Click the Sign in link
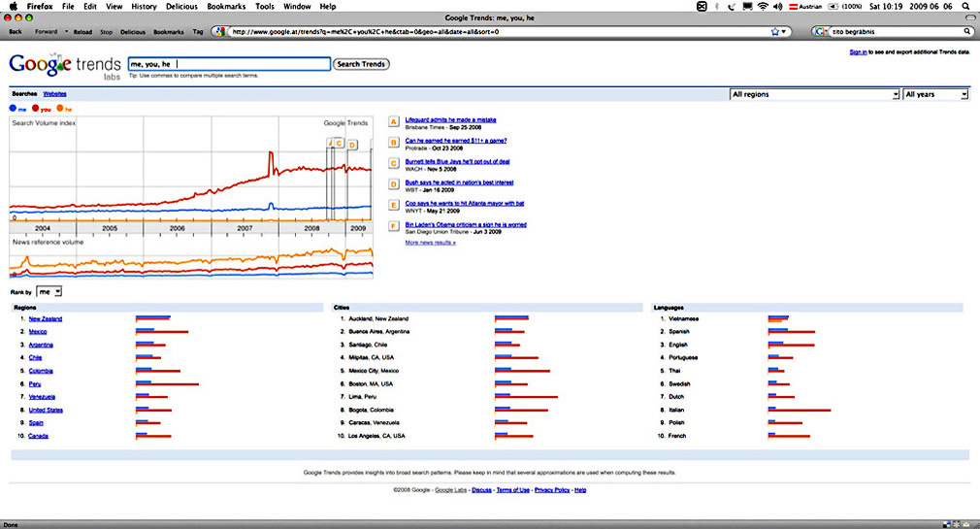 click(858, 51)
